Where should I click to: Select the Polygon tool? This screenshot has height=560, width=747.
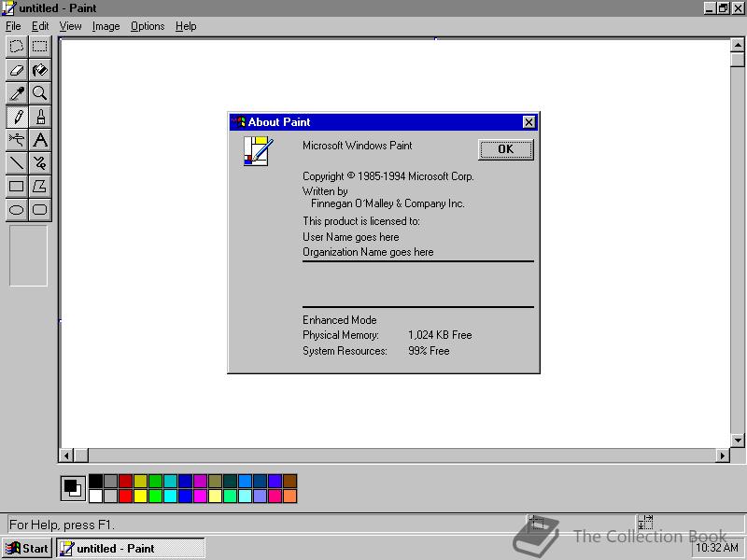[39, 186]
